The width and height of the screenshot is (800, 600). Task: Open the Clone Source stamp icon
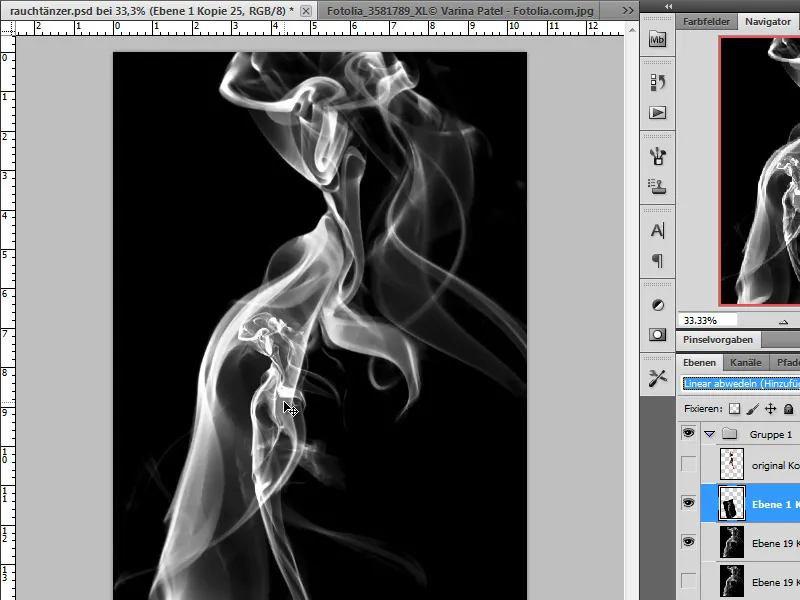tap(657, 186)
